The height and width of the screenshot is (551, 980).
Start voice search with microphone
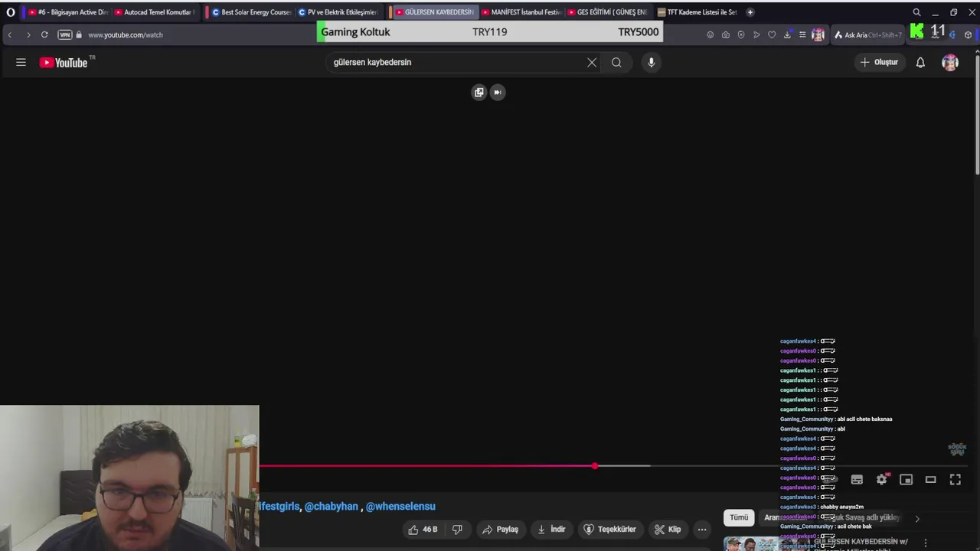click(x=652, y=63)
